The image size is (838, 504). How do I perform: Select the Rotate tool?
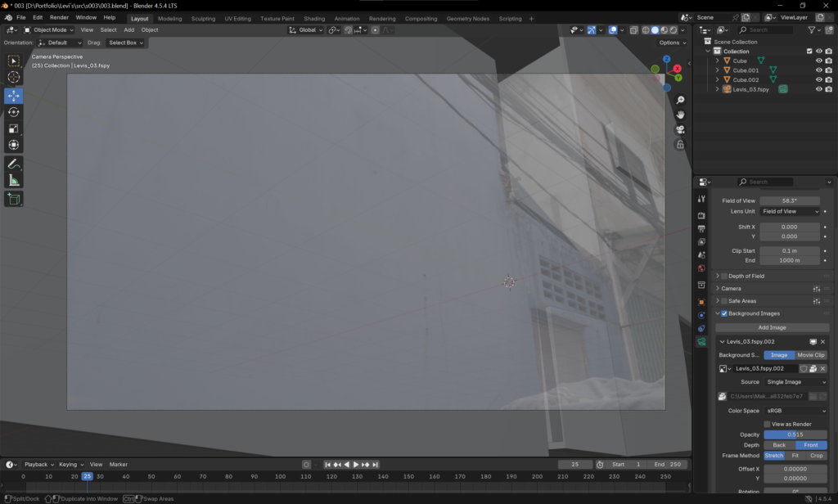(14, 112)
